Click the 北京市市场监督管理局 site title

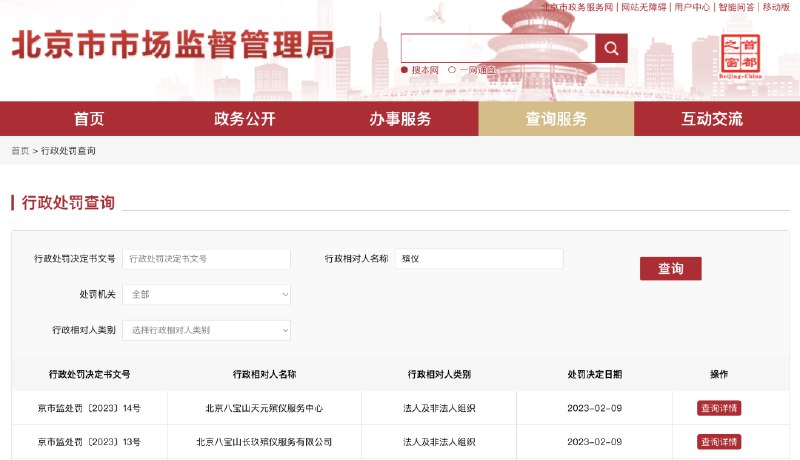click(x=173, y=45)
